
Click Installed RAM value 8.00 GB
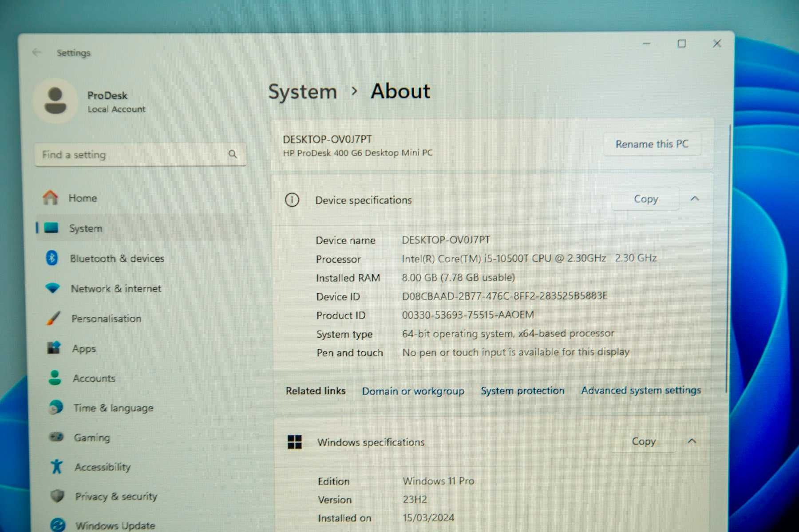[x=459, y=277]
